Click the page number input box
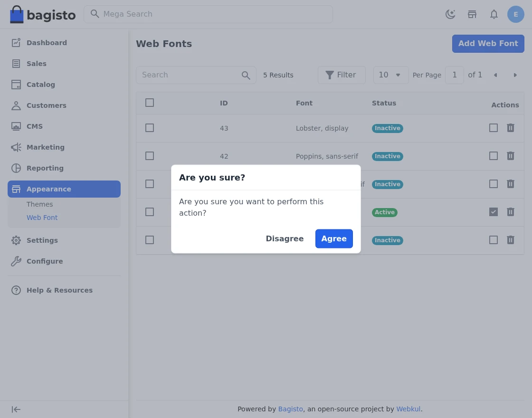Image resolution: width=532 pixels, height=418 pixels. point(454,75)
